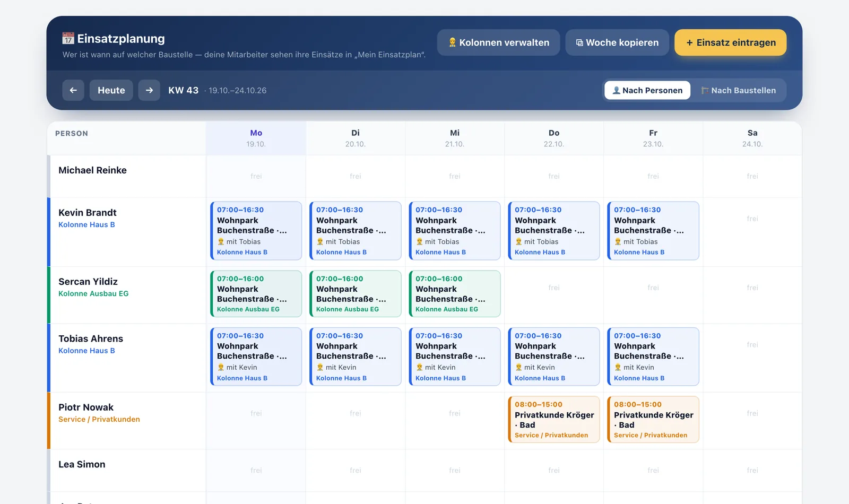This screenshot has height=504, width=849.
Task: Click plus icon in Einsatz eintragen button
Action: [689, 42]
